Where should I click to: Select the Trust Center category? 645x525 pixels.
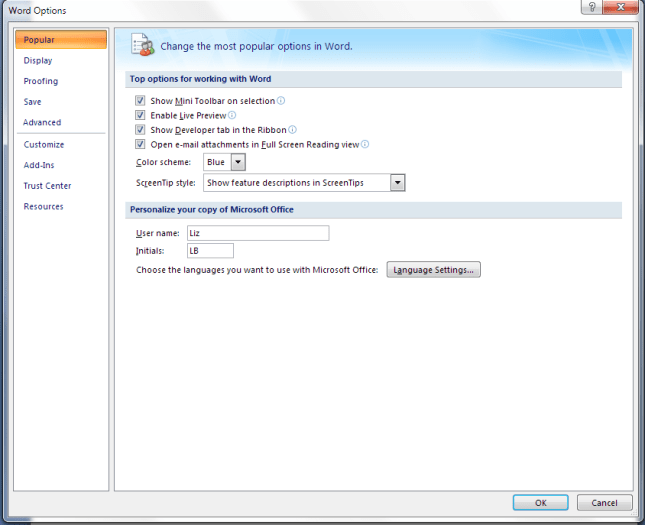61,186
